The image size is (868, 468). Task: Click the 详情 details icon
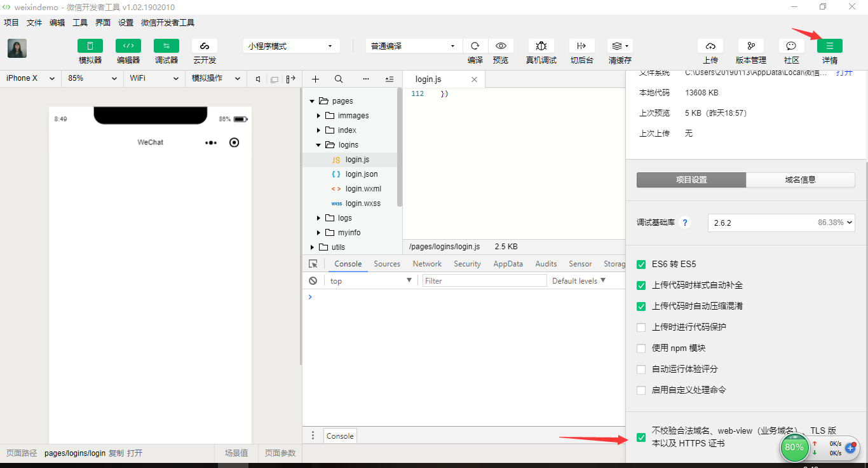point(830,46)
